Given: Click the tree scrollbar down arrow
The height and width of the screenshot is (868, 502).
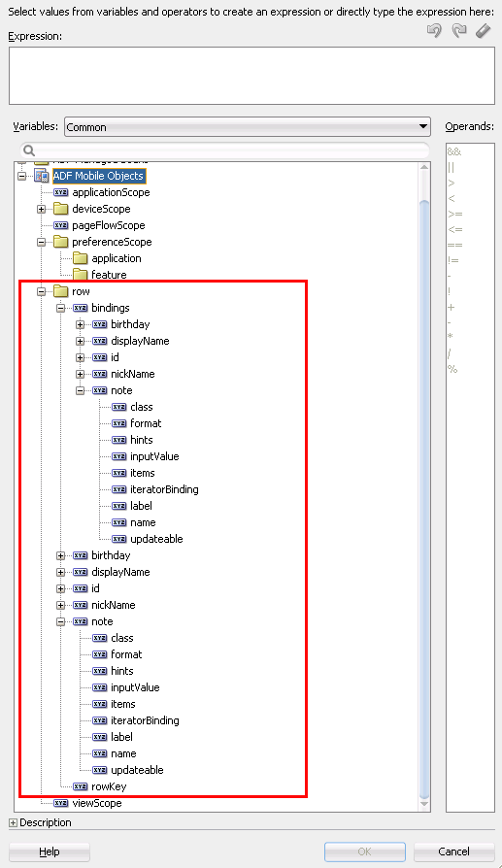Looking at the screenshot, I should click(x=424, y=804).
